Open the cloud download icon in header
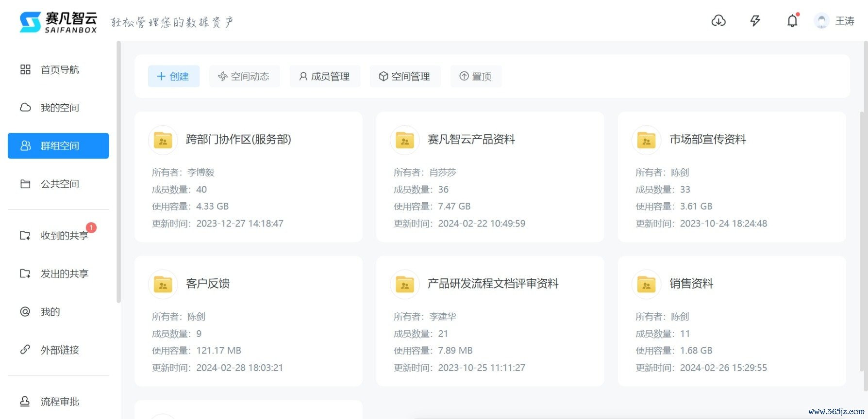The image size is (868, 419). click(x=718, y=21)
